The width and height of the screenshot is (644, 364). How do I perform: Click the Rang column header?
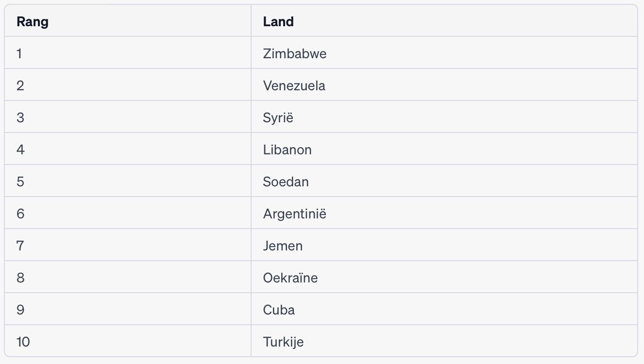pos(33,22)
